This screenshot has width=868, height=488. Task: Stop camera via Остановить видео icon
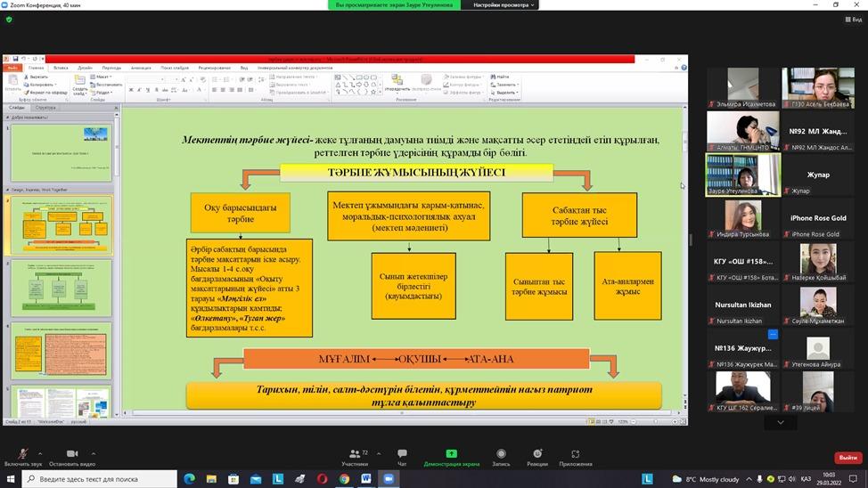[72, 454]
